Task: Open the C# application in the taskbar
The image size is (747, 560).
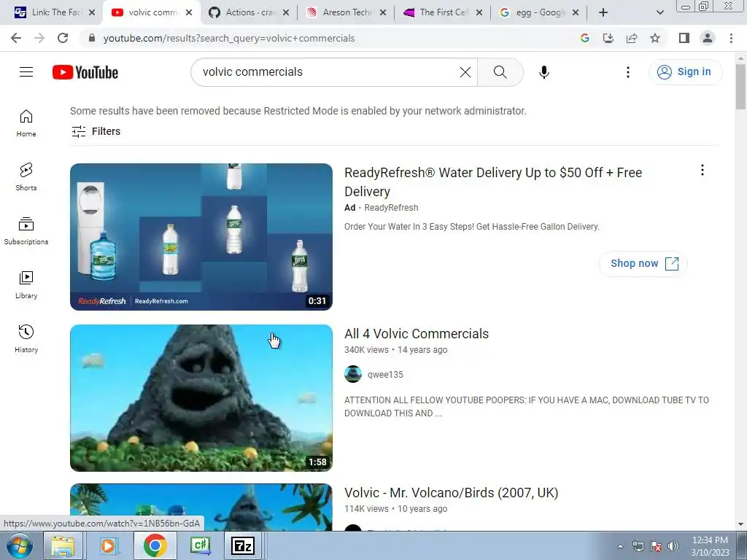Action: 200,545
